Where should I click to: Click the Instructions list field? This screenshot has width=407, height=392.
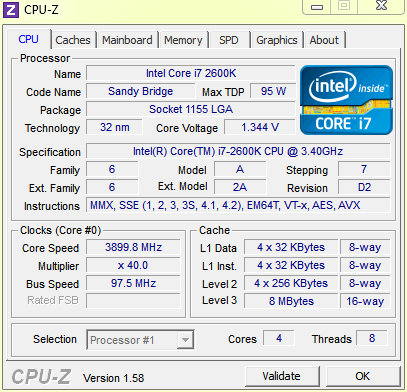coord(238,205)
